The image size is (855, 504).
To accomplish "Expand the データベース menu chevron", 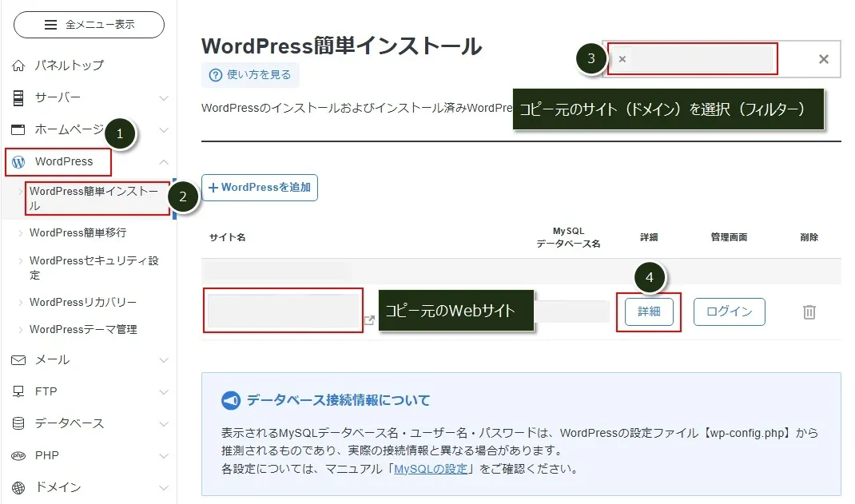I will coord(164,424).
